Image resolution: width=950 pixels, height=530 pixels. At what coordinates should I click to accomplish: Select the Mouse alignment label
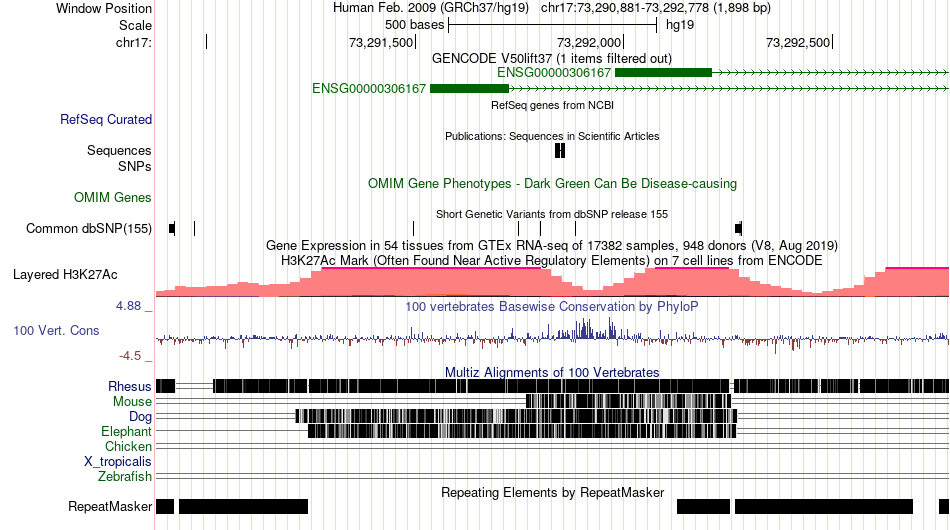click(132, 402)
